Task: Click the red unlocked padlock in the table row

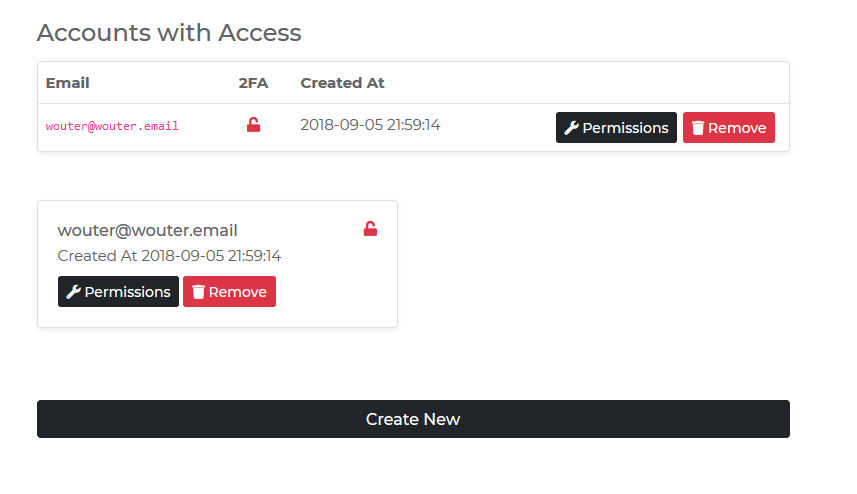Action: point(253,125)
